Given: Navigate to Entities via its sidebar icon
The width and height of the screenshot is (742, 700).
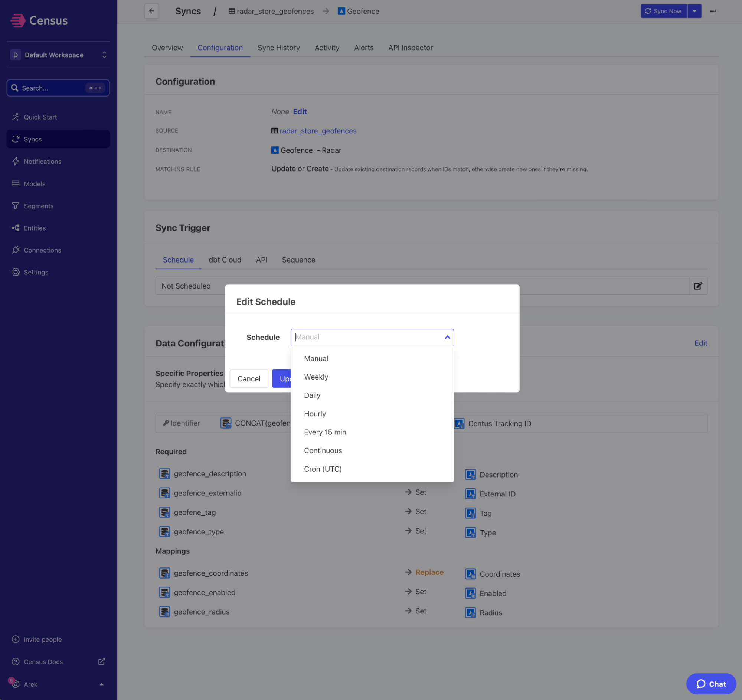Looking at the screenshot, I should pos(16,228).
